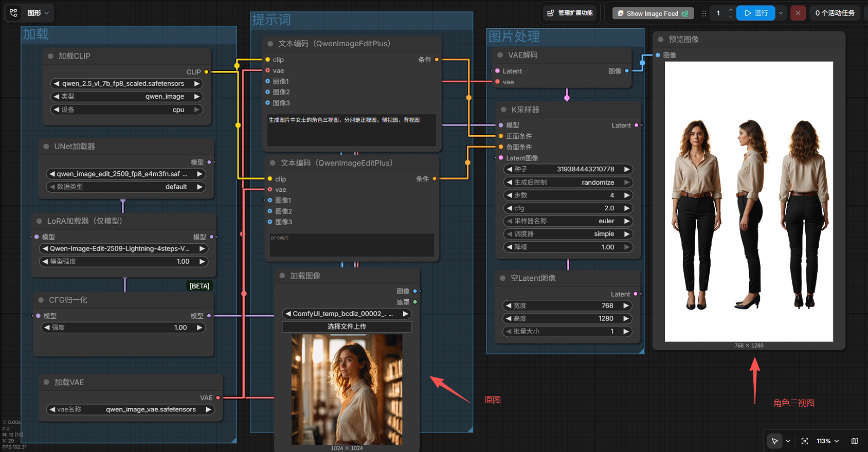Click the loaded woman portrait thumbnail

[347, 389]
